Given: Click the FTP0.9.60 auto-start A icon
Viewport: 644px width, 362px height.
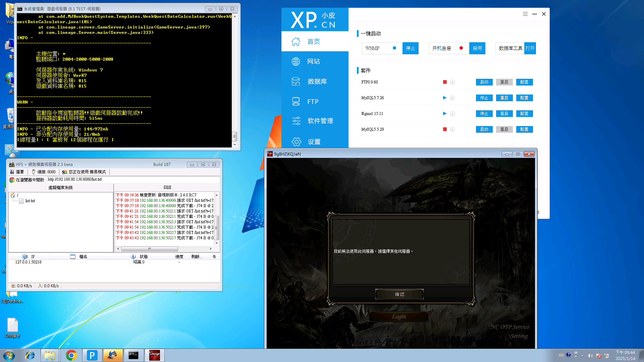Looking at the screenshot, I should 452,82.
